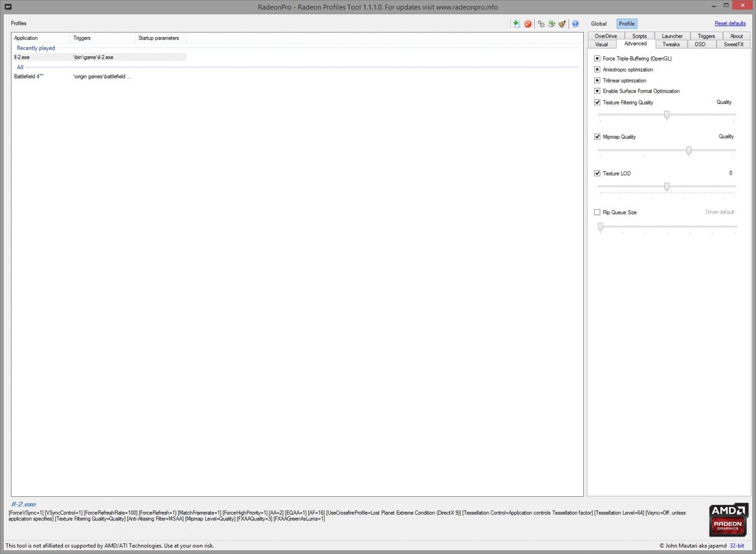Click the Mipmap Quality slider handle
This screenshot has height=554, width=756.
point(689,151)
